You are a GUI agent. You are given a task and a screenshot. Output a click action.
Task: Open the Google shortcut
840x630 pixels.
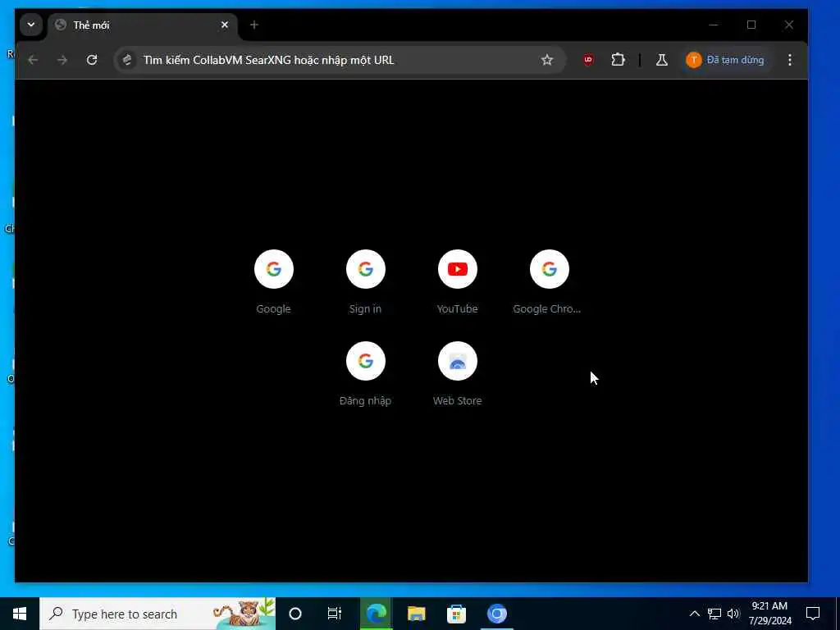[x=274, y=282]
